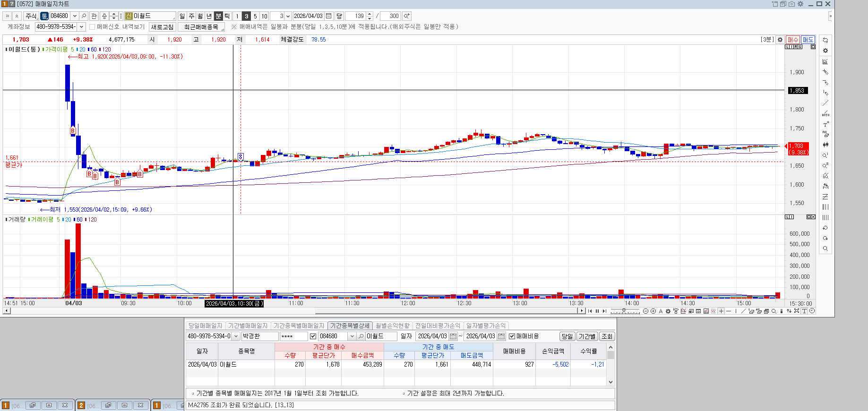
Task: Open the 최근매매종목 dropdown button
Action: click(x=201, y=27)
